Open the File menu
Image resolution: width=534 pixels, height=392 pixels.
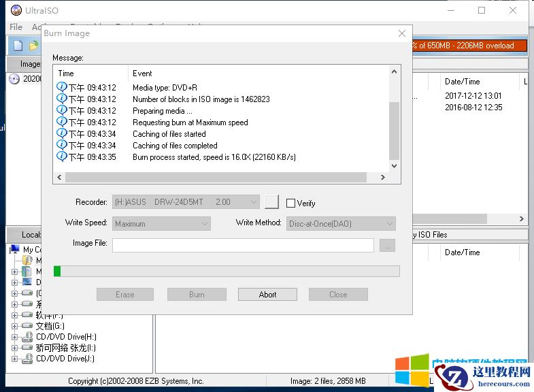pos(16,27)
